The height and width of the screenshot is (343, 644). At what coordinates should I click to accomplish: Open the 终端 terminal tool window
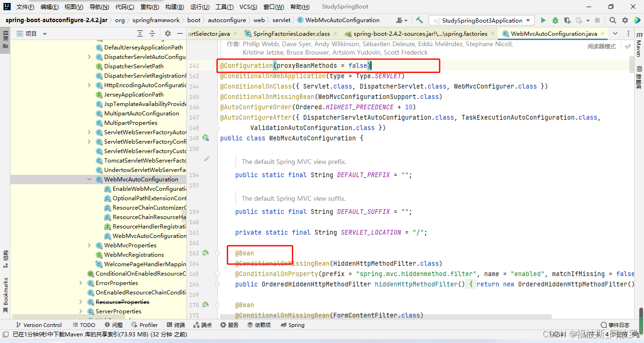click(176, 325)
